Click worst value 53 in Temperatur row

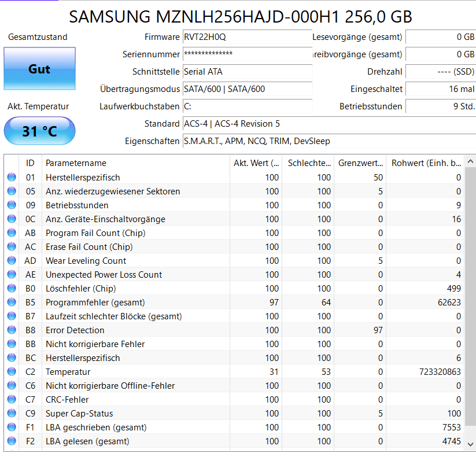pos(326,372)
